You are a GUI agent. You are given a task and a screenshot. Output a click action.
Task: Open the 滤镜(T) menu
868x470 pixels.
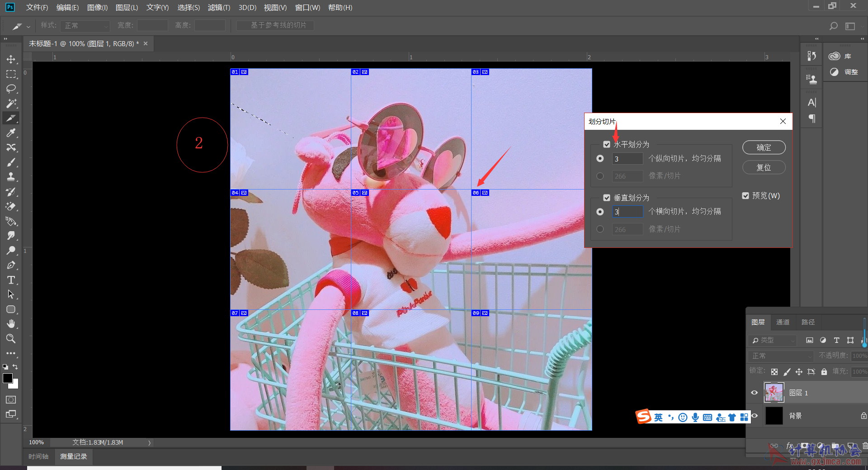pos(219,8)
